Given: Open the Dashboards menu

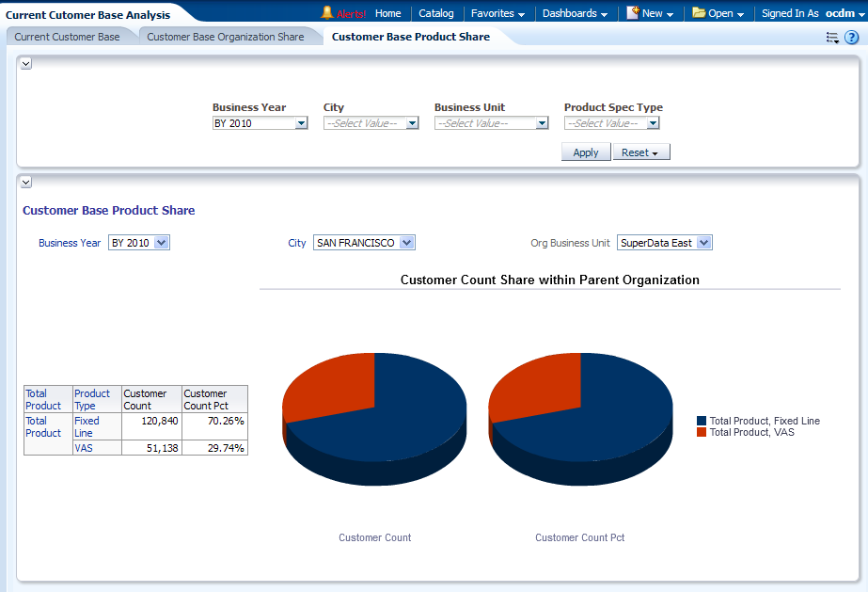Looking at the screenshot, I should pos(575,13).
